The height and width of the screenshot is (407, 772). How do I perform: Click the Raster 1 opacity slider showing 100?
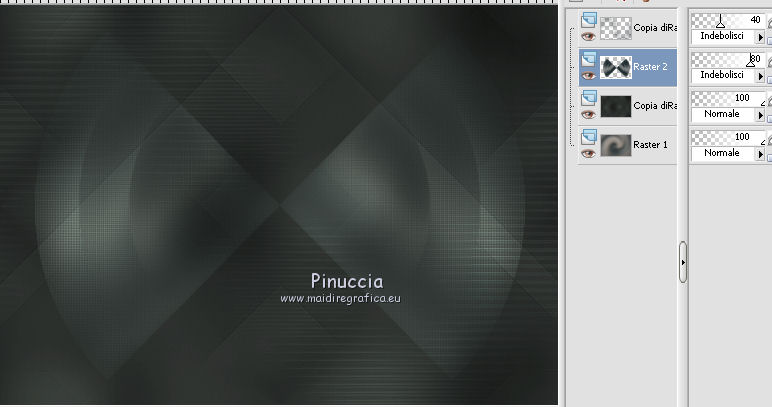tap(729, 137)
